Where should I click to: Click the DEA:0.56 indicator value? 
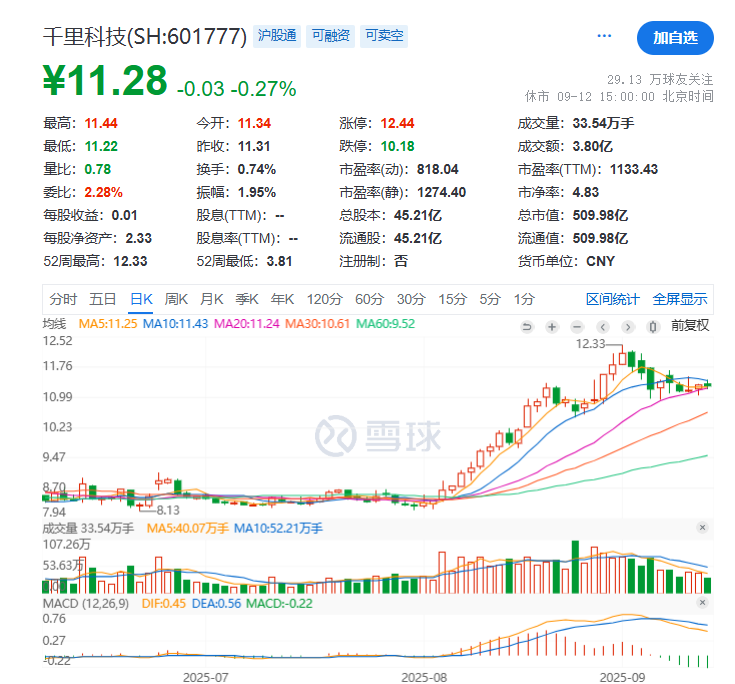[x=216, y=603]
